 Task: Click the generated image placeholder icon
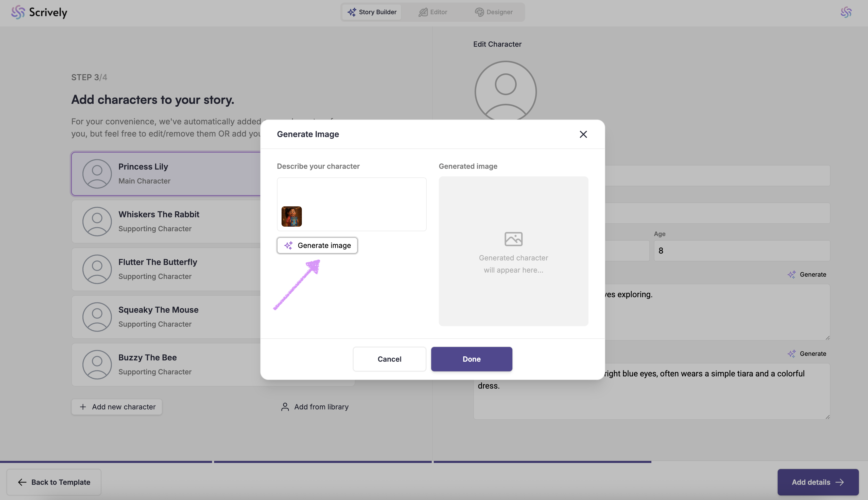(x=513, y=239)
